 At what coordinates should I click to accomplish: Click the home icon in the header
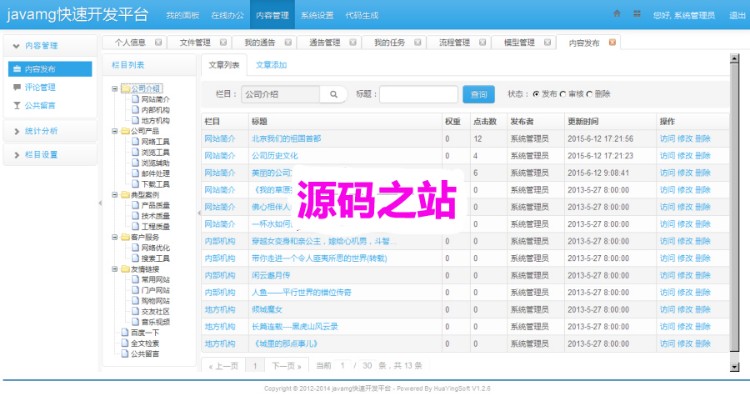click(617, 14)
